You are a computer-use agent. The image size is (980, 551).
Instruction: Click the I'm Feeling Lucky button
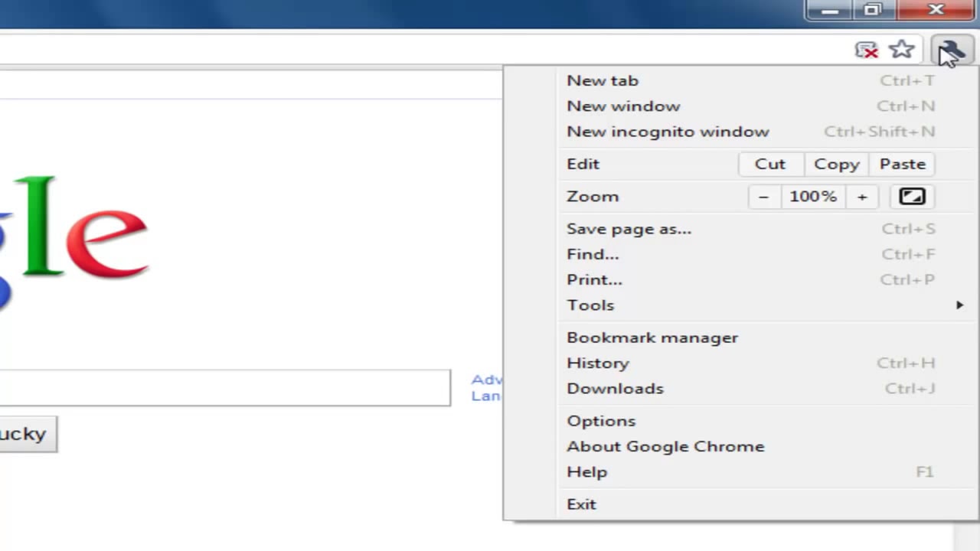click(28, 434)
